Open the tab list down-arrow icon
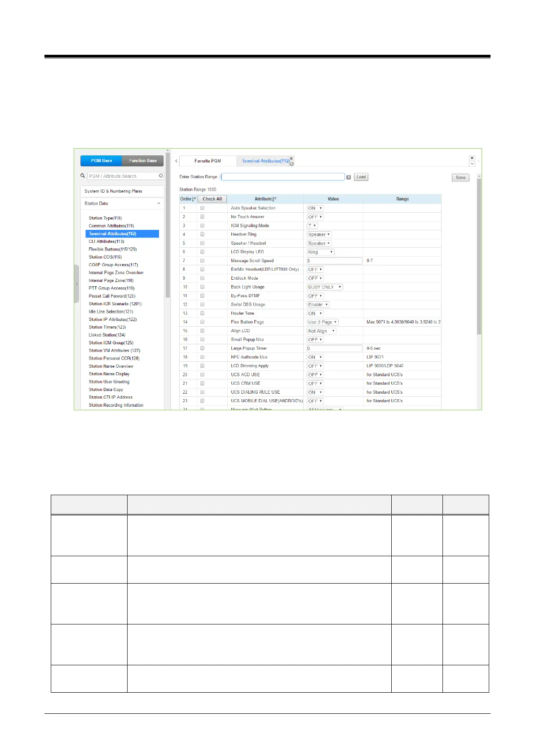The height and width of the screenshot is (756, 535). (x=472, y=164)
